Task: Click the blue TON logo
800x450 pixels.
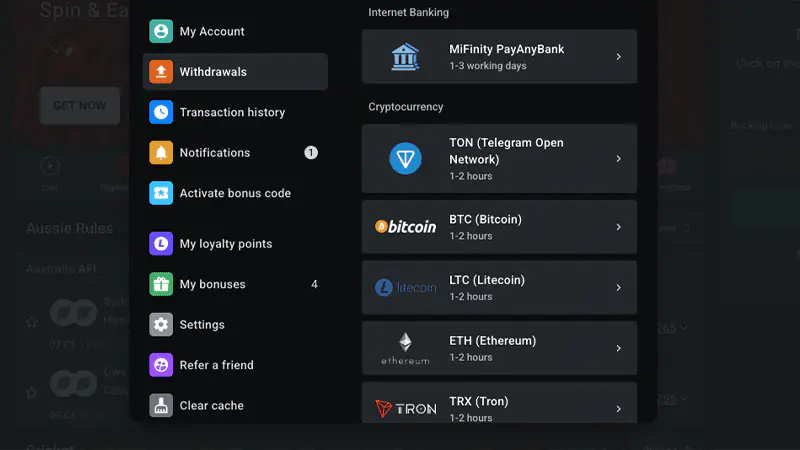Action: 406,159
